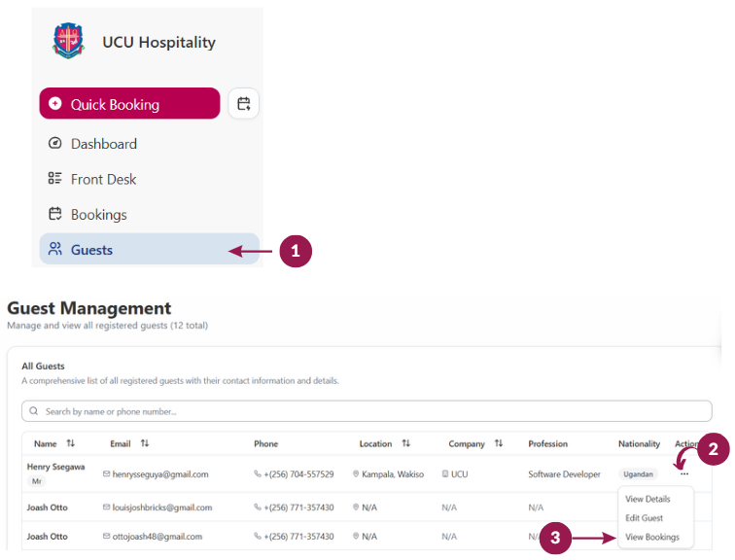735x560 pixels.
Task: Click the UCU Hospitality crest logo
Action: [68, 42]
